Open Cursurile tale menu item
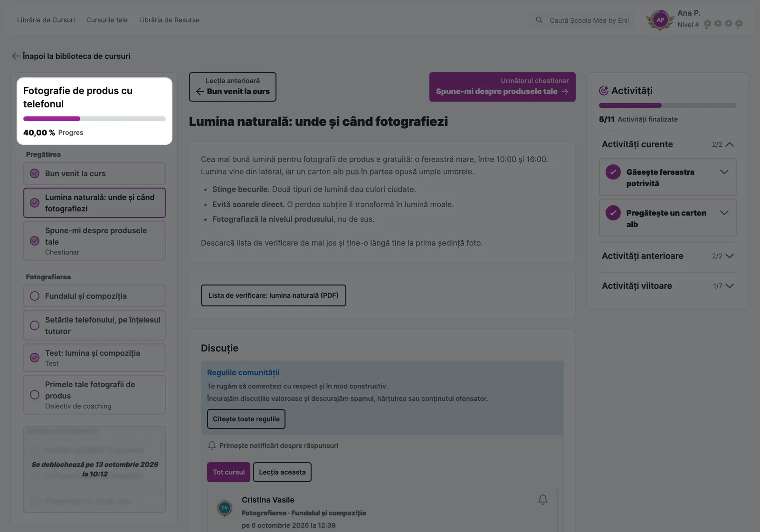Image resolution: width=760 pixels, height=532 pixels. (107, 20)
